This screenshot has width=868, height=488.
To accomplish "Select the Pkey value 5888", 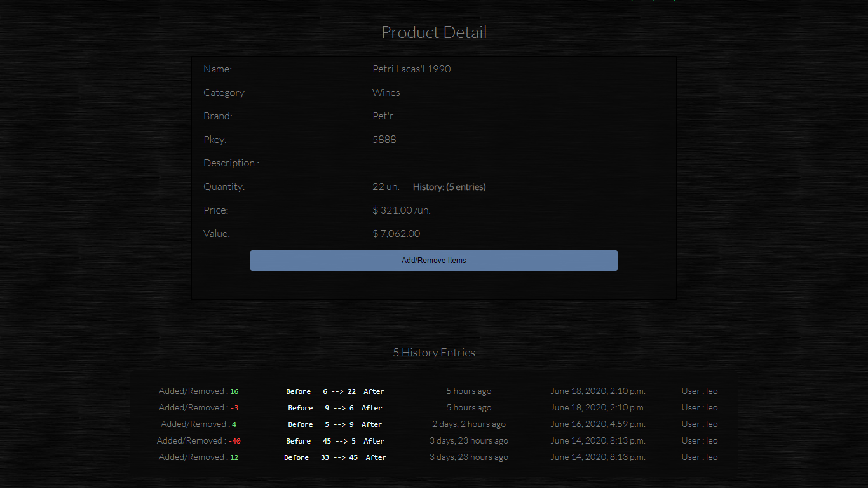I will [x=384, y=139].
